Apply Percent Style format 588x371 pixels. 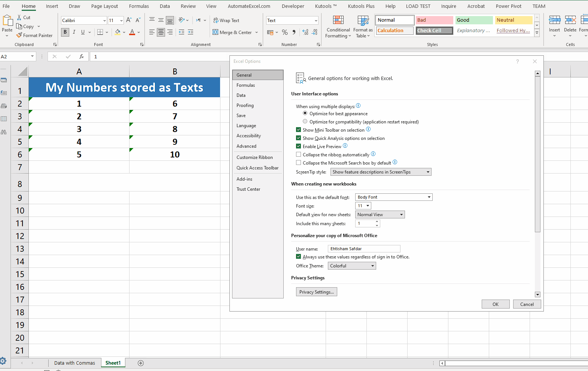tap(285, 32)
